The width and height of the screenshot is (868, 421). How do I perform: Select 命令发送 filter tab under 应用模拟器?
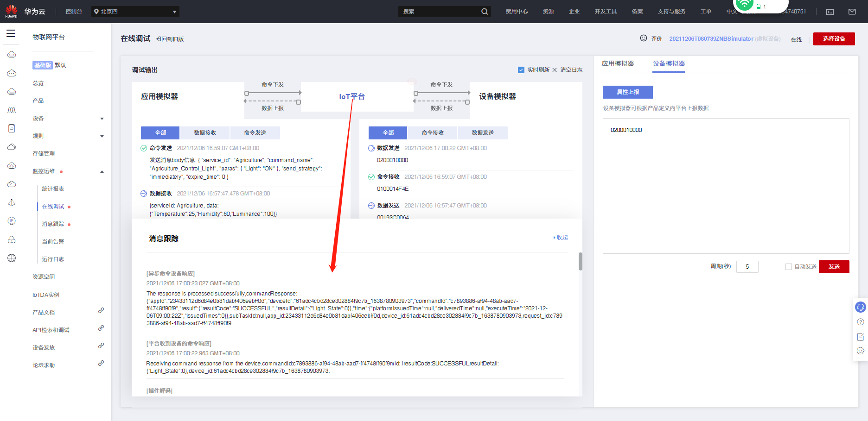click(x=255, y=133)
